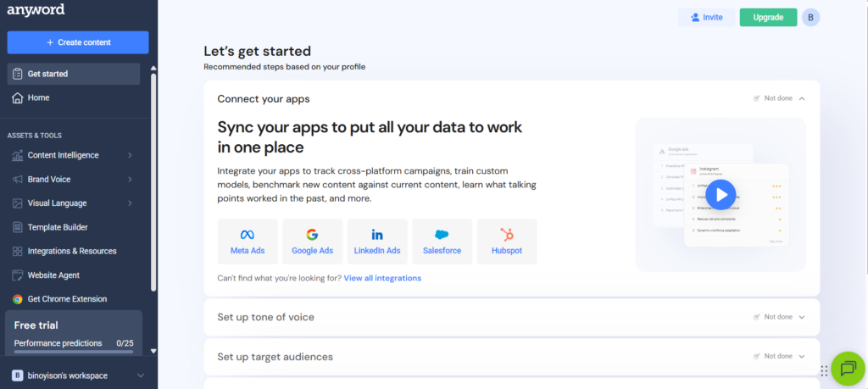Follow the View all integrations link
868x389 pixels.
(x=381, y=278)
